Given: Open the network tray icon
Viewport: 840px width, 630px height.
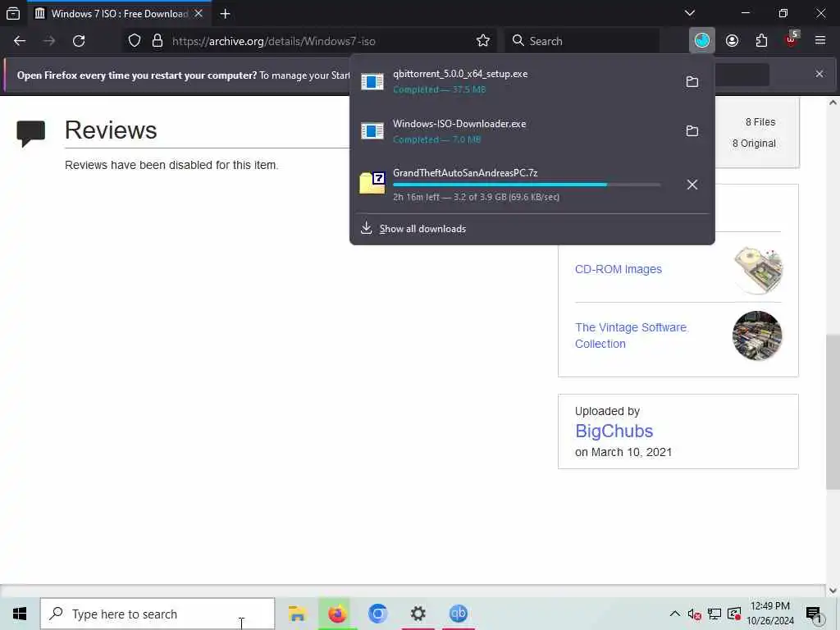Looking at the screenshot, I should (x=714, y=614).
